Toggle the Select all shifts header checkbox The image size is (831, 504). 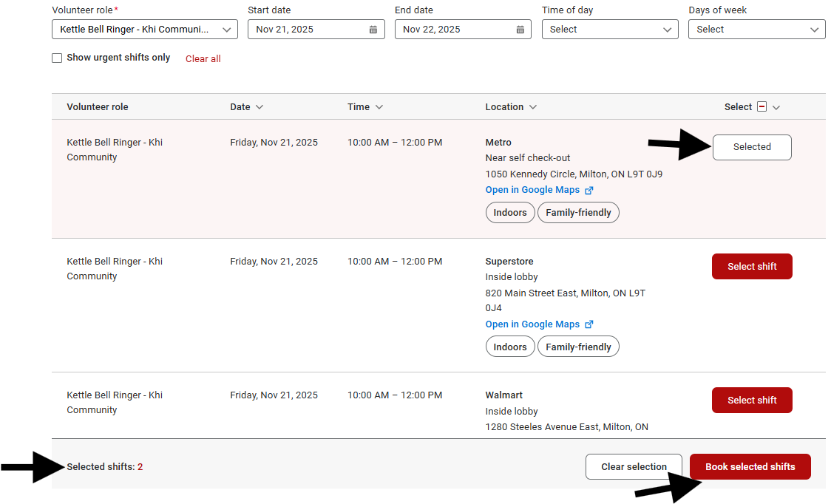[762, 107]
